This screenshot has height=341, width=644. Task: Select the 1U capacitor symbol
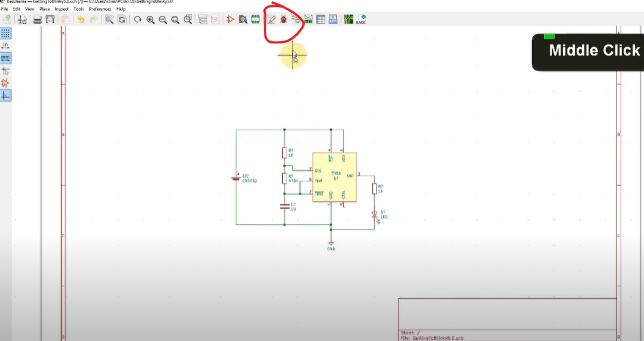point(284,206)
